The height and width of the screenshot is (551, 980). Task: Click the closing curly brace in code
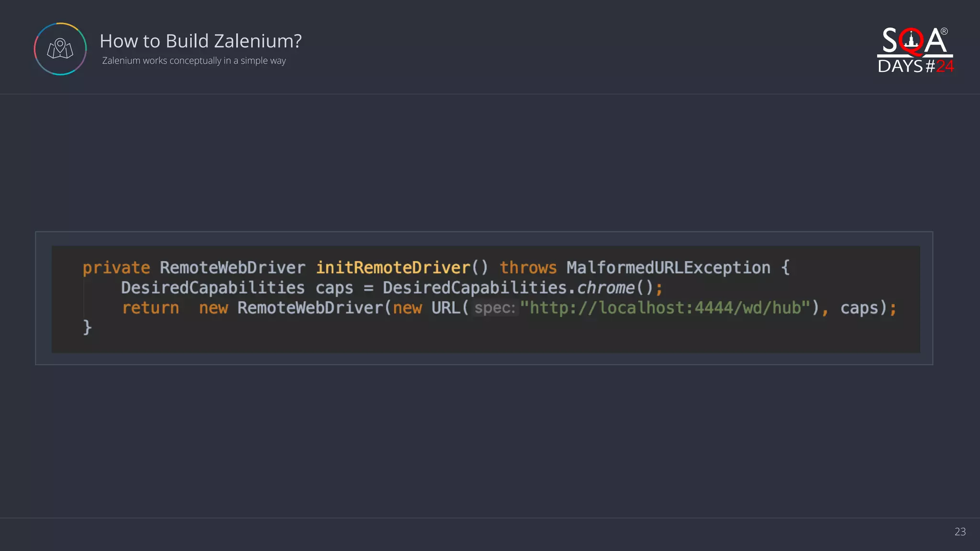[x=87, y=328]
